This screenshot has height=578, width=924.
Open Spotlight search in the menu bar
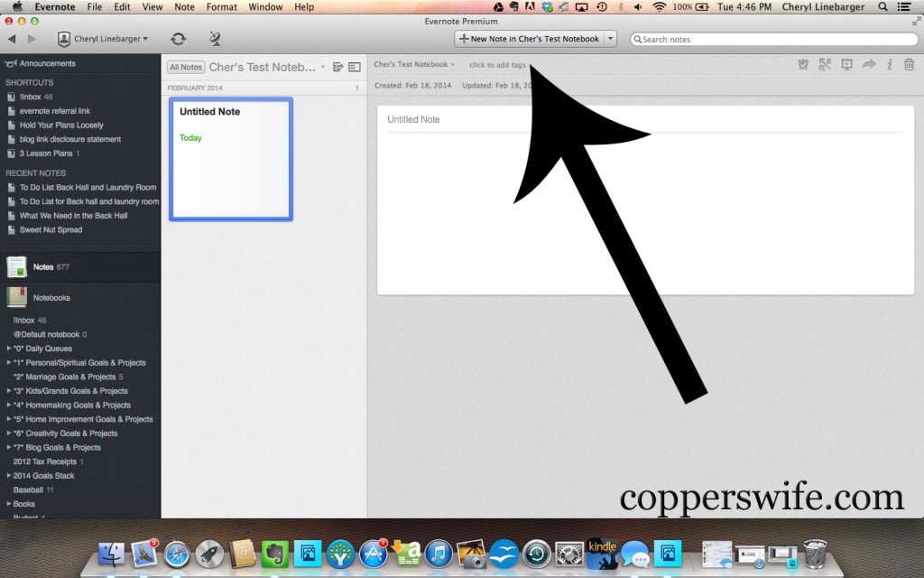click(882, 7)
